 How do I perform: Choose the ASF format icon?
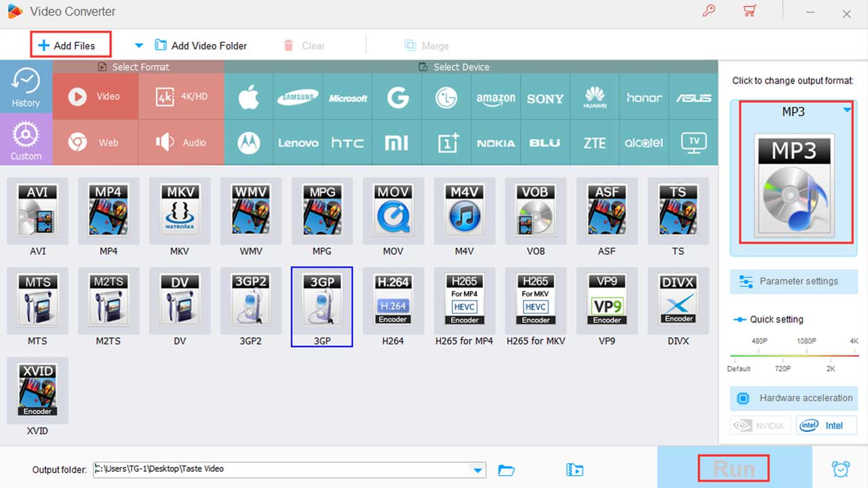click(607, 211)
